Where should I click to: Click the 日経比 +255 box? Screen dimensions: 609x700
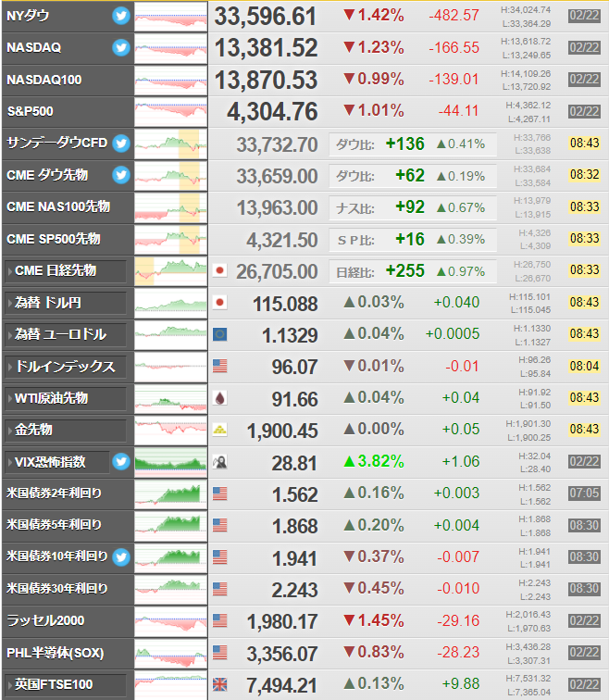coord(413,271)
